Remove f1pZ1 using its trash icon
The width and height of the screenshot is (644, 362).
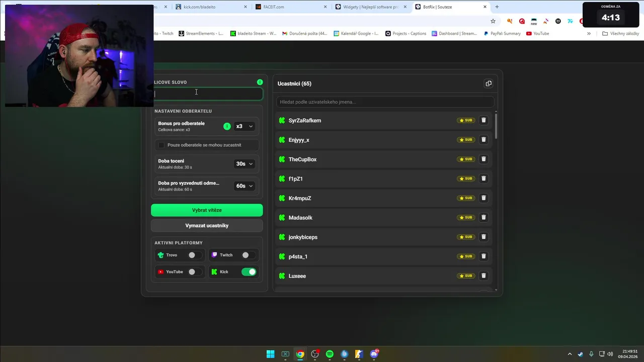click(x=484, y=178)
